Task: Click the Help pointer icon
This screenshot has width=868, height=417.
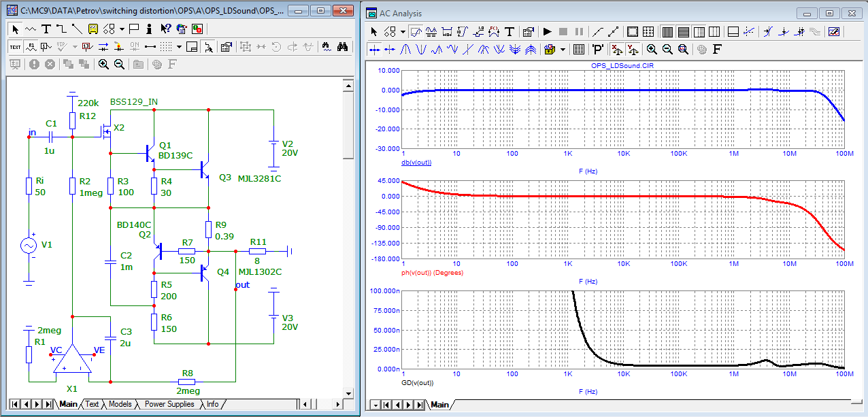Action: click(x=165, y=29)
